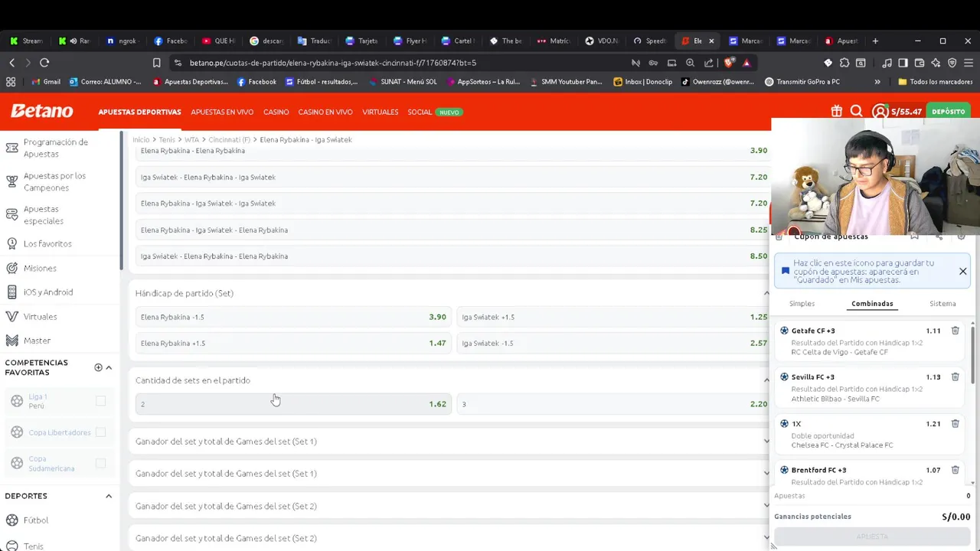This screenshot has width=980, height=551.
Task: Collapse the Deportes sidebar section
Action: [x=109, y=496]
